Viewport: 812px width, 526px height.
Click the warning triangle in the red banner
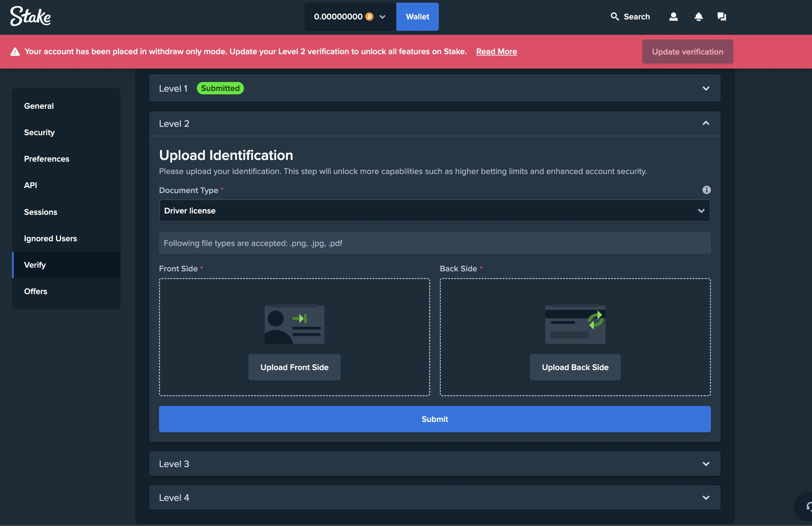[x=14, y=52]
